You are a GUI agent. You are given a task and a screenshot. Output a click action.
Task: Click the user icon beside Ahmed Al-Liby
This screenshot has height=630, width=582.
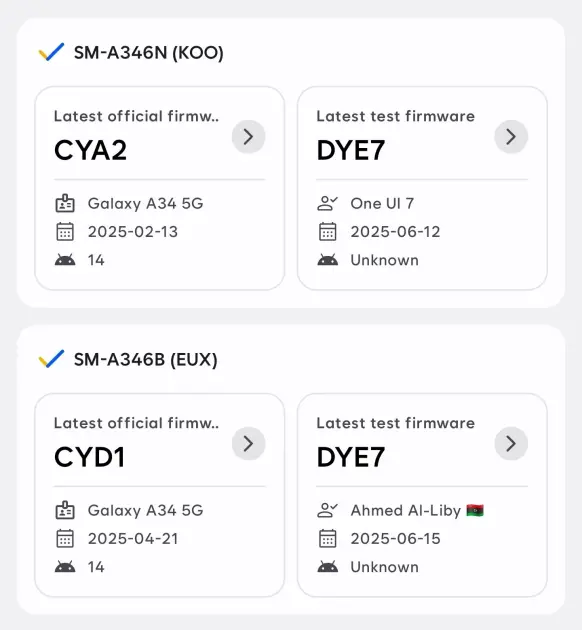[x=327, y=510]
